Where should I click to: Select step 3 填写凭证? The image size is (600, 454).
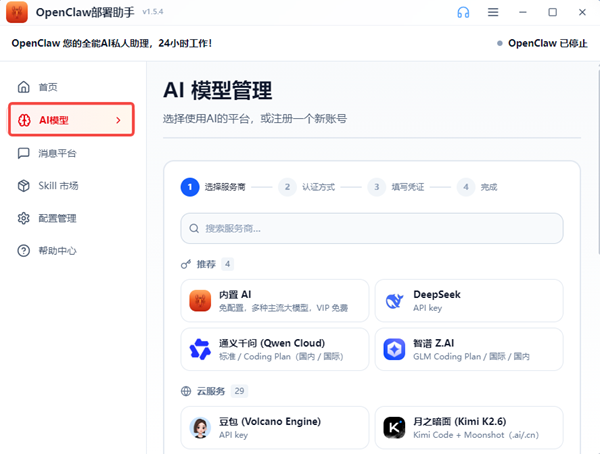pos(396,187)
